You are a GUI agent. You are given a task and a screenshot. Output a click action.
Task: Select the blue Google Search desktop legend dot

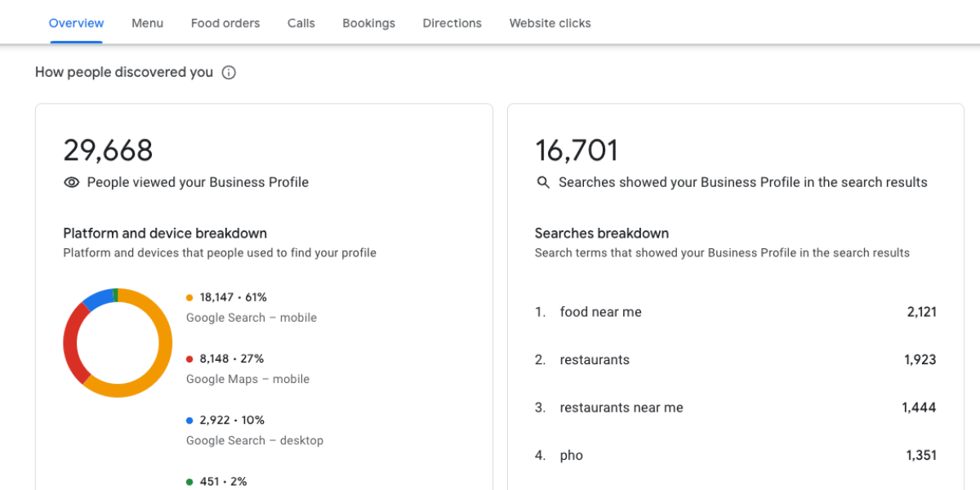189,420
